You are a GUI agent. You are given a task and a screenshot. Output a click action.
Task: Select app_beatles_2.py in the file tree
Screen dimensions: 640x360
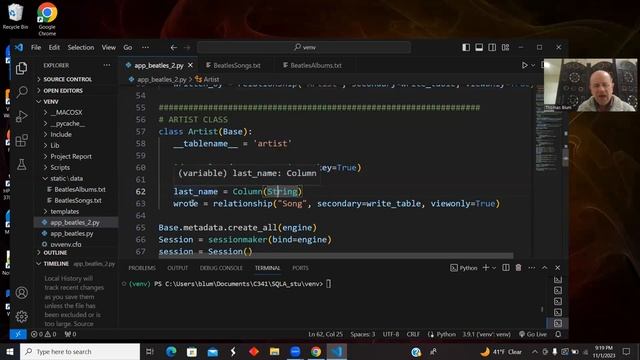coord(76,222)
